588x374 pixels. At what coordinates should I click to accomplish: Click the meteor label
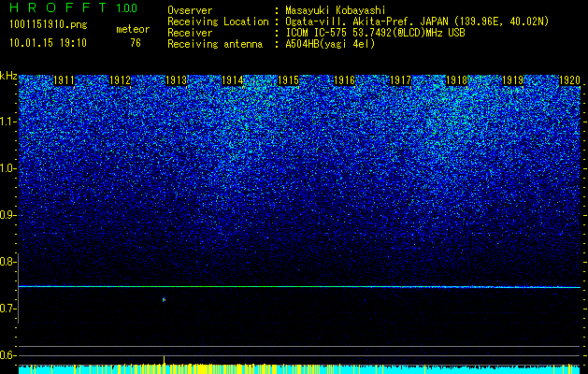(x=133, y=29)
